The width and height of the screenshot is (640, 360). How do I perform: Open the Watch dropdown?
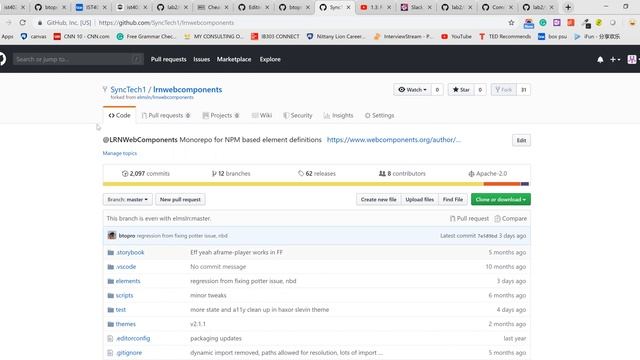click(412, 90)
